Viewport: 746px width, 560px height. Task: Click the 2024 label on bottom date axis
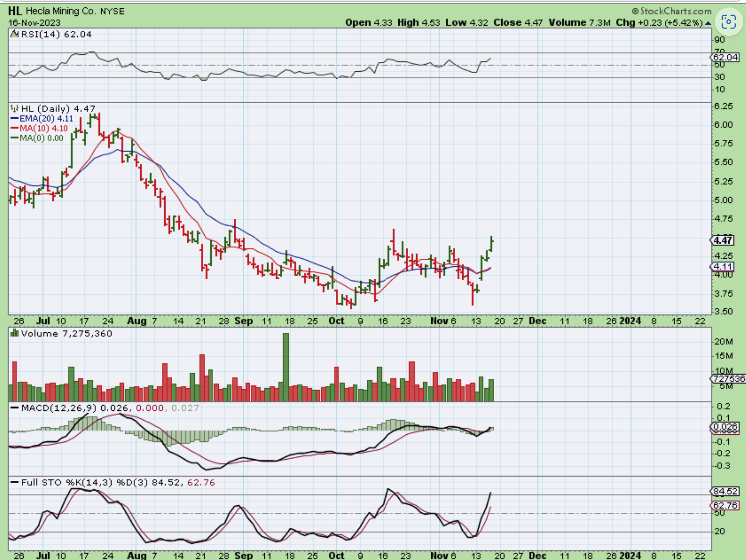pos(630,555)
